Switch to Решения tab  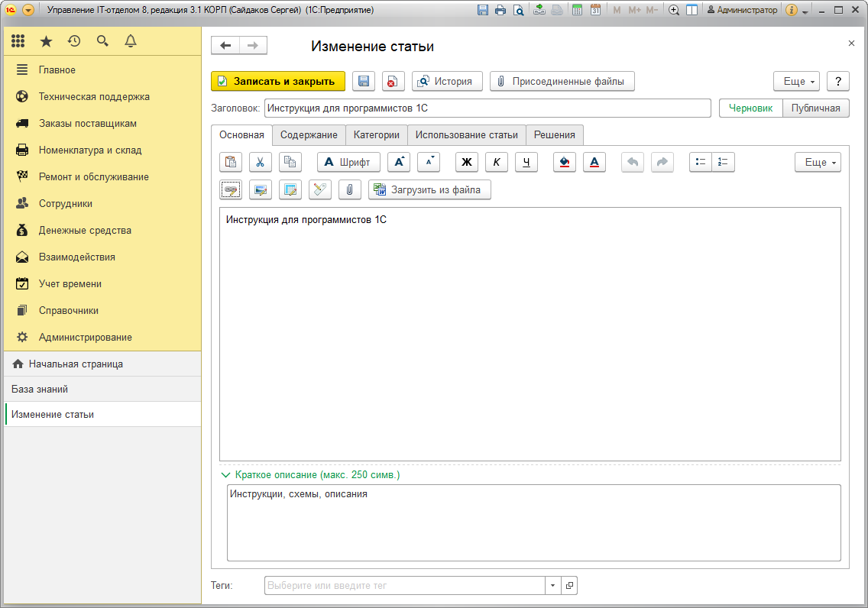(555, 135)
